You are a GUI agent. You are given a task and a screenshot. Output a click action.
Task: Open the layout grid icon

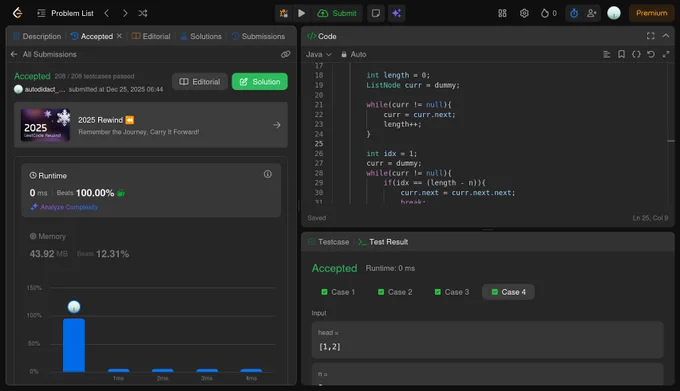(502, 13)
